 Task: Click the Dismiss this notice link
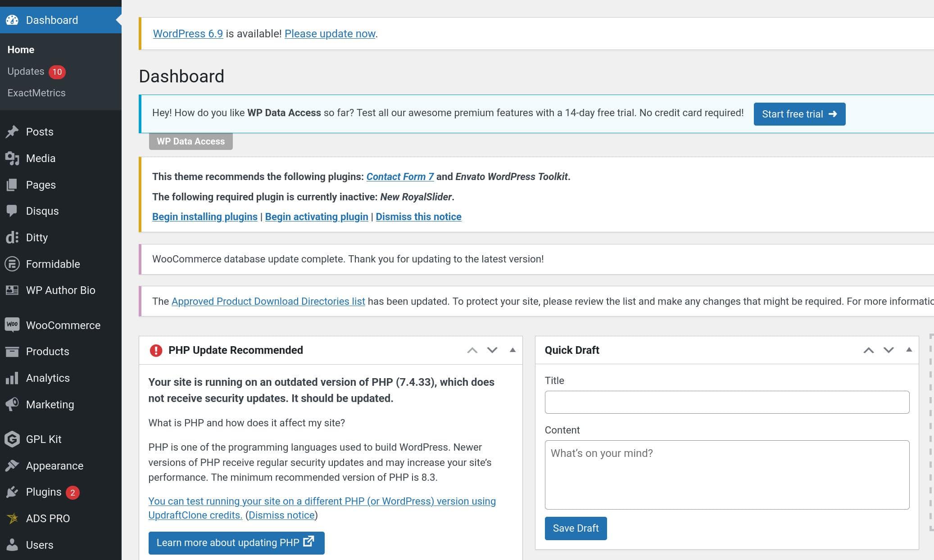click(418, 217)
